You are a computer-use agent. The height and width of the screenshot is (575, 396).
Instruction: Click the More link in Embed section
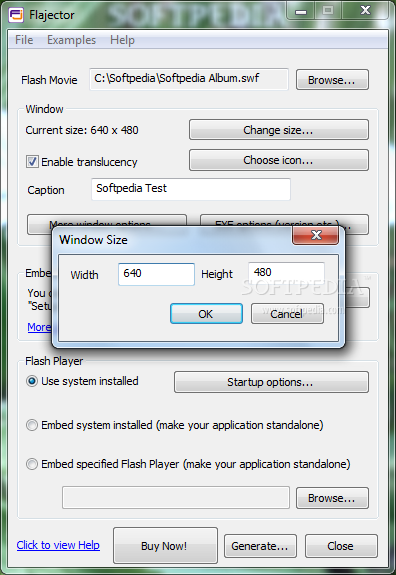pos(39,327)
